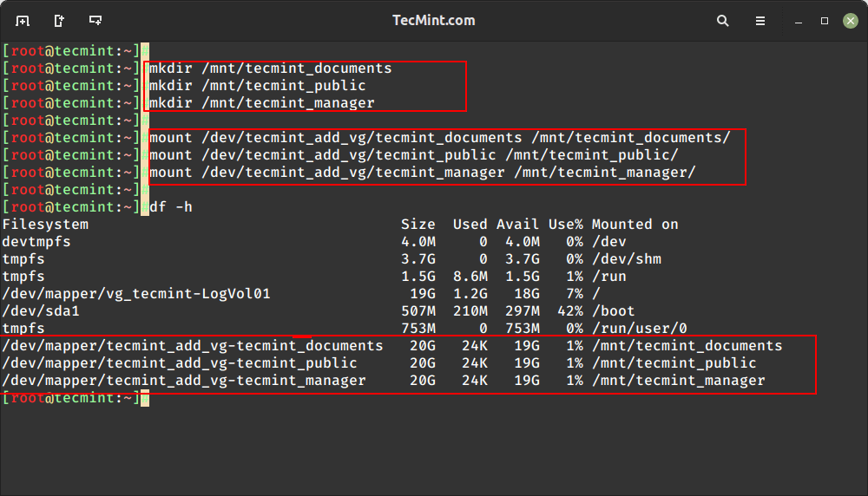Click the add terminal down icon
This screenshot has width=868, height=496.
(x=95, y=21)
